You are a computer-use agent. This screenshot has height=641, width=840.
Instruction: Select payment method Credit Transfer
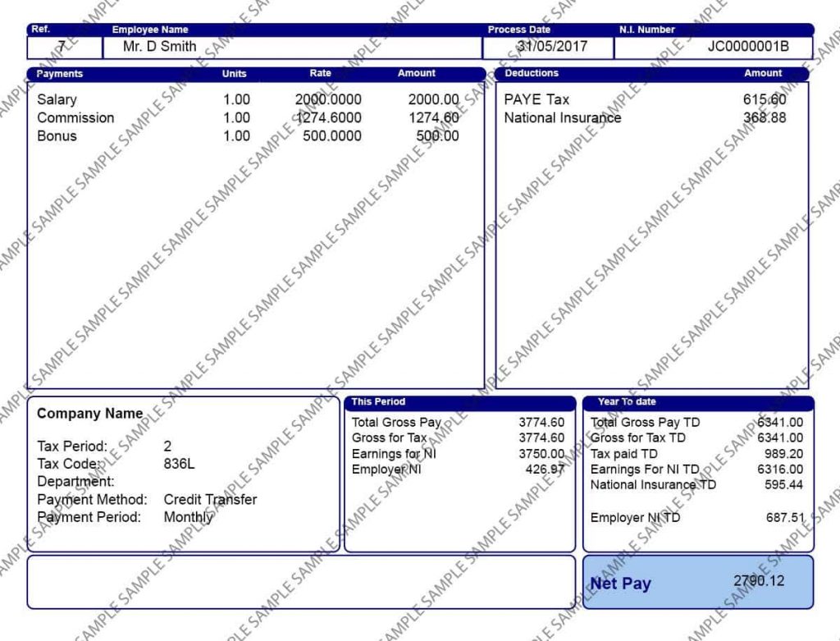(210, 500)
